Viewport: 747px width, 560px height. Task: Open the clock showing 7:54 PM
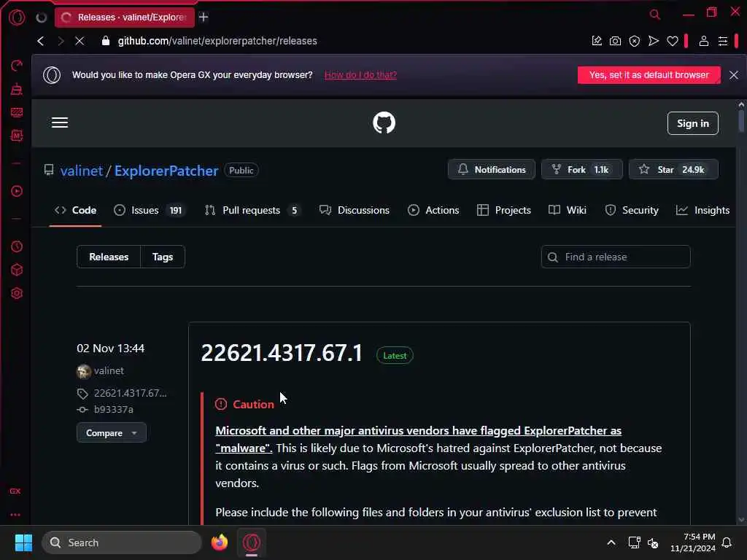coord(693,542)
